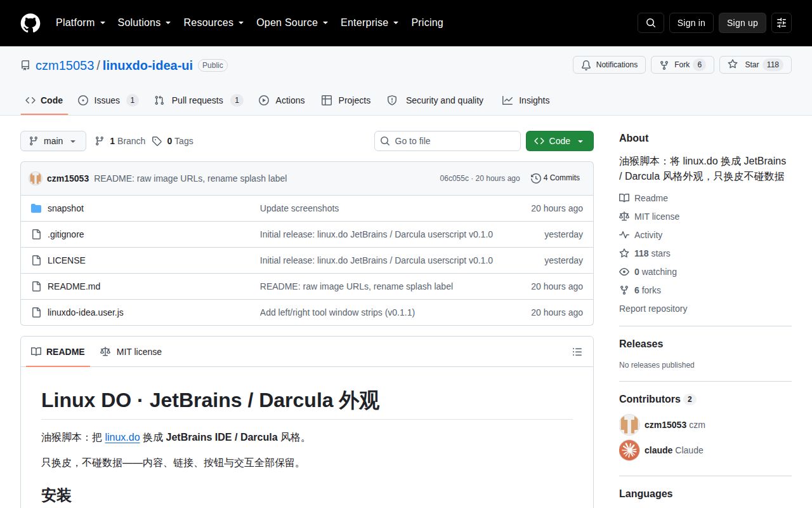Open the README outline list icon
The image size is (812, 508).
pyautogui.click(x=577, y=352)
